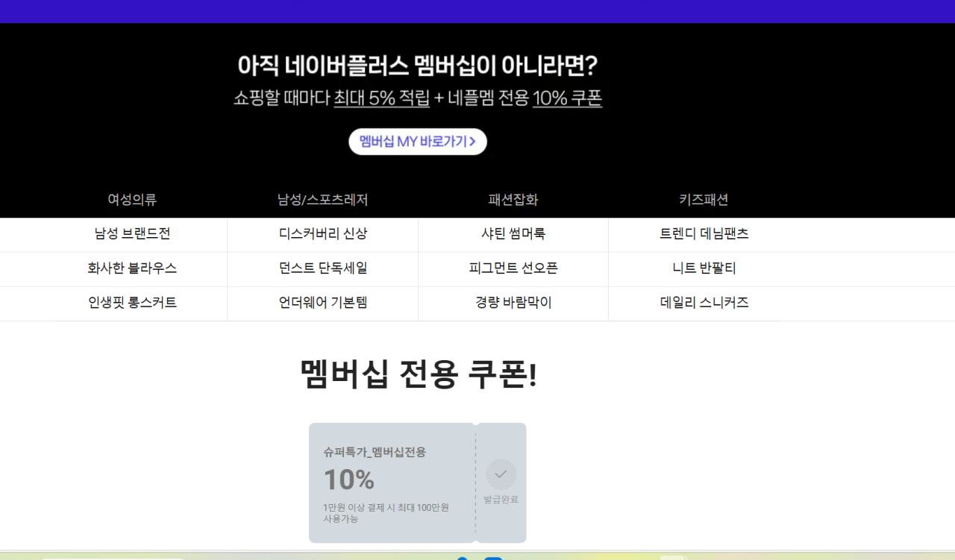
Task: Open the 남성 브랜드전 link
Action: tap(132, 234)
